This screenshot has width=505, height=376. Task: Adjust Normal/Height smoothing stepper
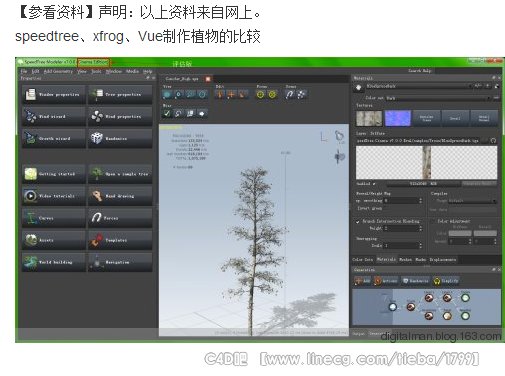420,201
